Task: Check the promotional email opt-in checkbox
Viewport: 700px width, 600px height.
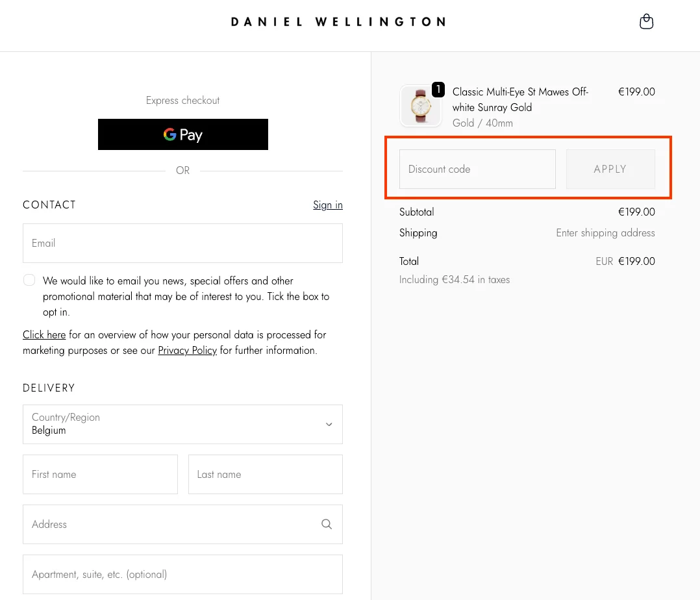Action: click(29, 279)
